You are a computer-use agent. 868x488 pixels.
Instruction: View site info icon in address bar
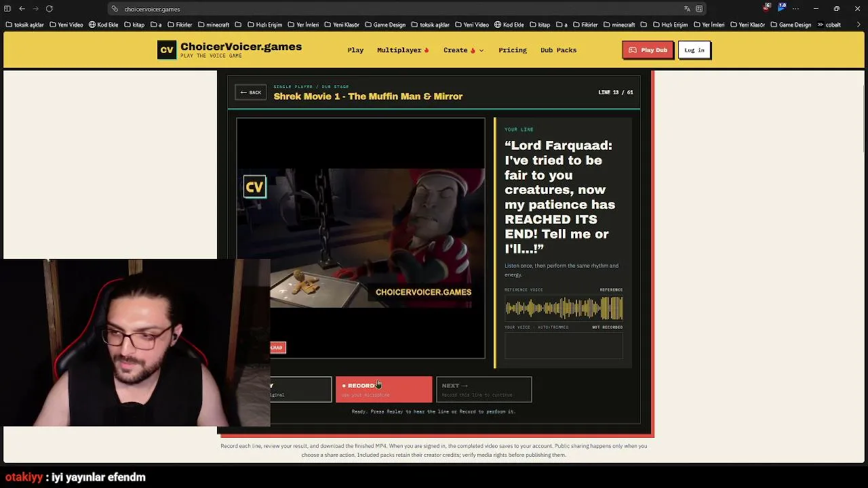tap(115, 9)
